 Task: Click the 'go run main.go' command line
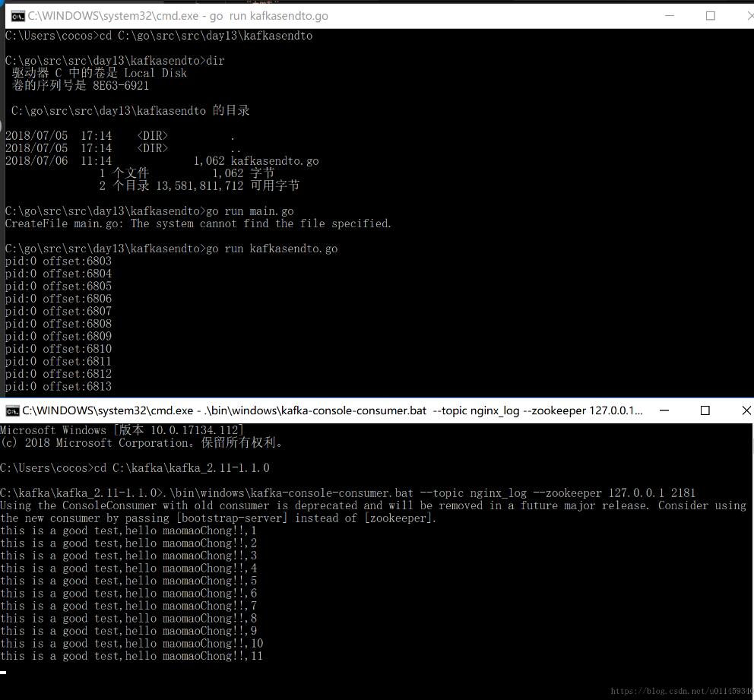click(x=249, y=211)
